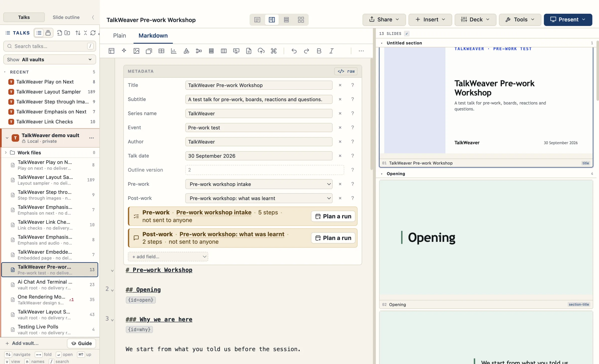The image size is (599, 364).
Task: Toggle raw metadata view
Action: pyautogui.click(x=346, y=71)
